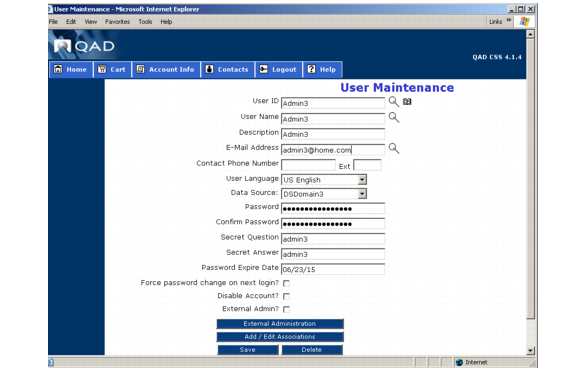
Task: Open the Favorites menu
Action: 117,22
